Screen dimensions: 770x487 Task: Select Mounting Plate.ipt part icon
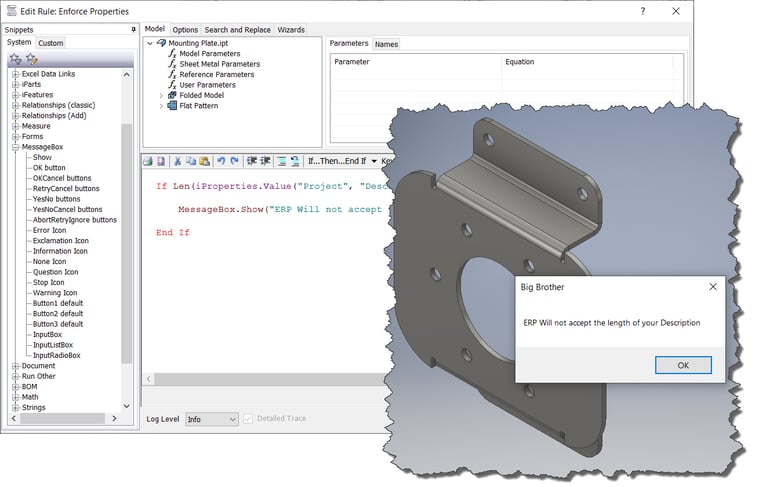pos(161,43)
